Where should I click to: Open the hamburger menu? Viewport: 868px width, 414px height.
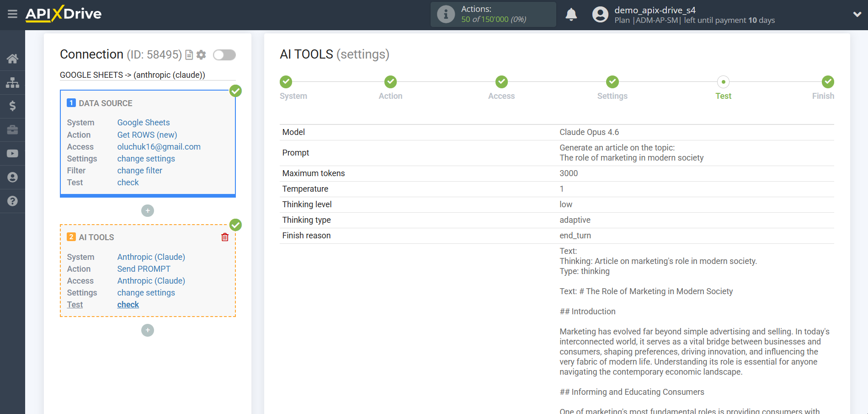[12, 14]
